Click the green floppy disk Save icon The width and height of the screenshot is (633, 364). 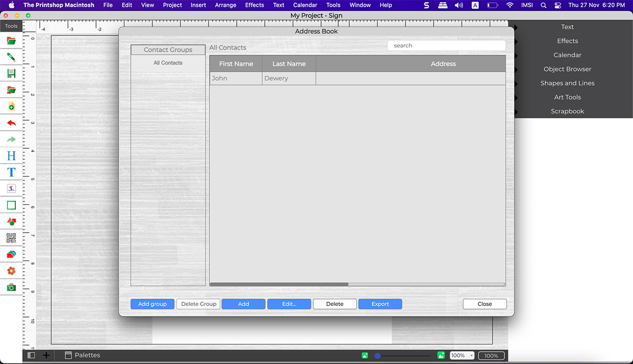[x=11, y=73]
